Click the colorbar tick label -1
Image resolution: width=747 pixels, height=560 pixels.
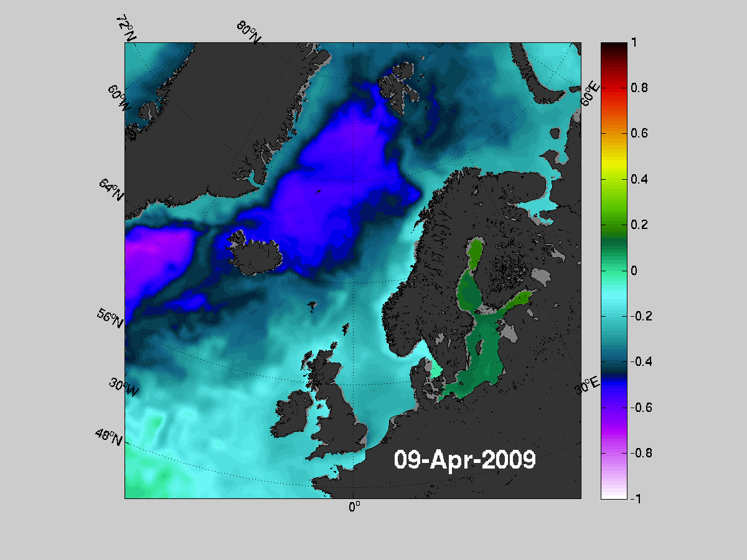point(635,498)
